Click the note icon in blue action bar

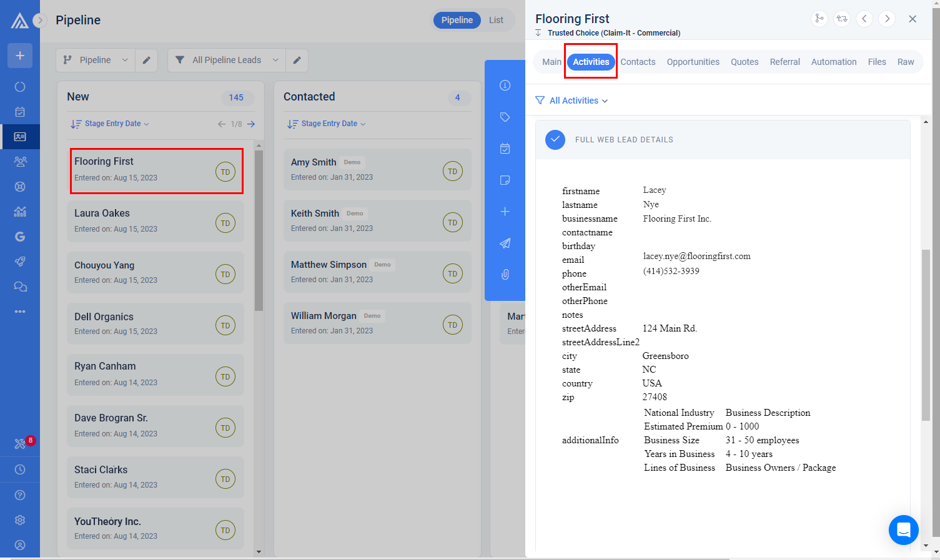[505, 180]
